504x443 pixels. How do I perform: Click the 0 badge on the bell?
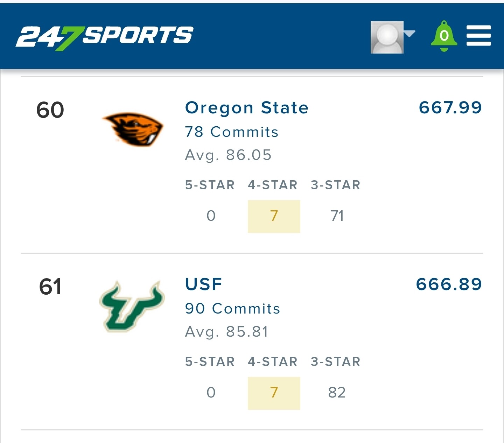coord(444,35)
